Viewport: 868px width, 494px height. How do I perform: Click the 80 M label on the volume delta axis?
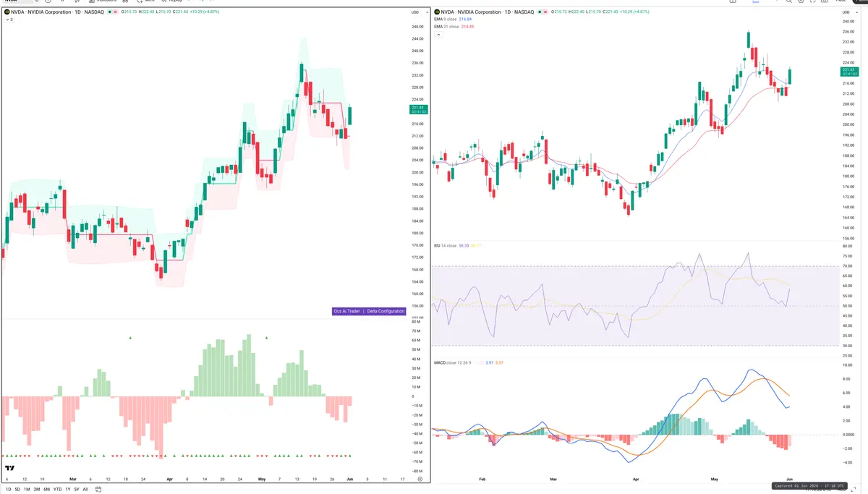click(417, 321)
